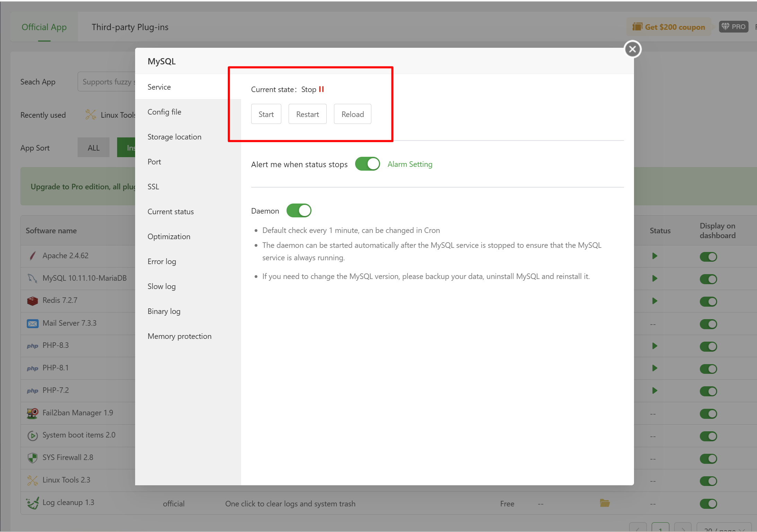The width and height of the screenshot is (757, 532).
Task: Toggle Apache display on dashboard switch
Action: coord(708,257)
